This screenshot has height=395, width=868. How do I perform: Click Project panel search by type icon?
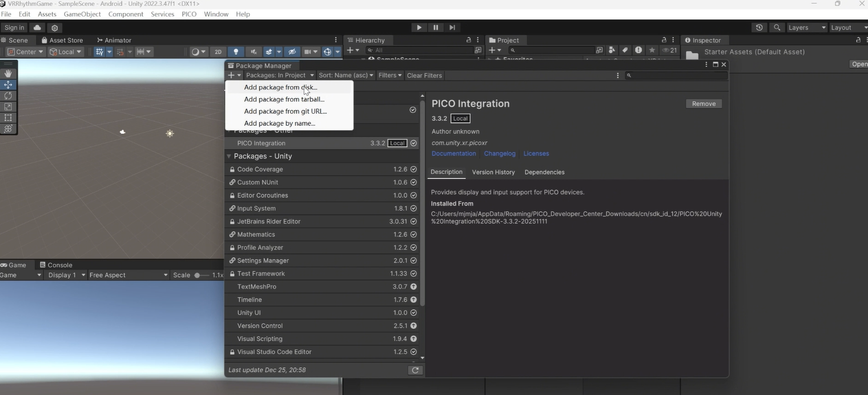(612, 50)
